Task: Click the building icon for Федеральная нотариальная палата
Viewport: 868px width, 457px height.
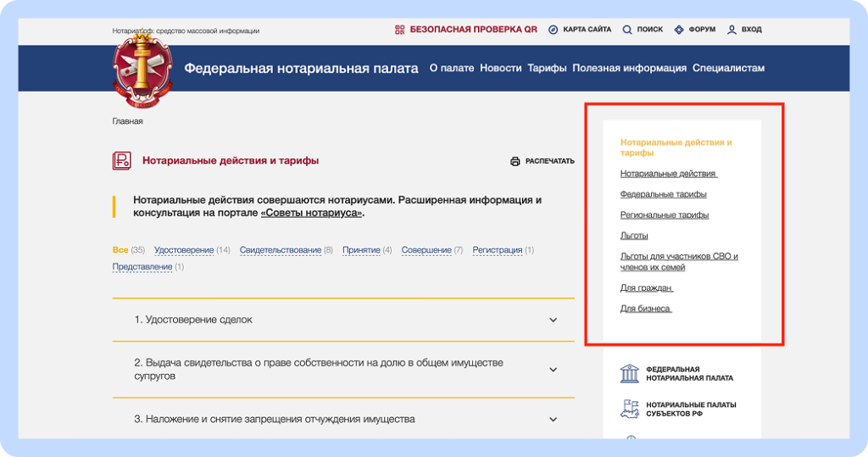Action: coord(630,374)
